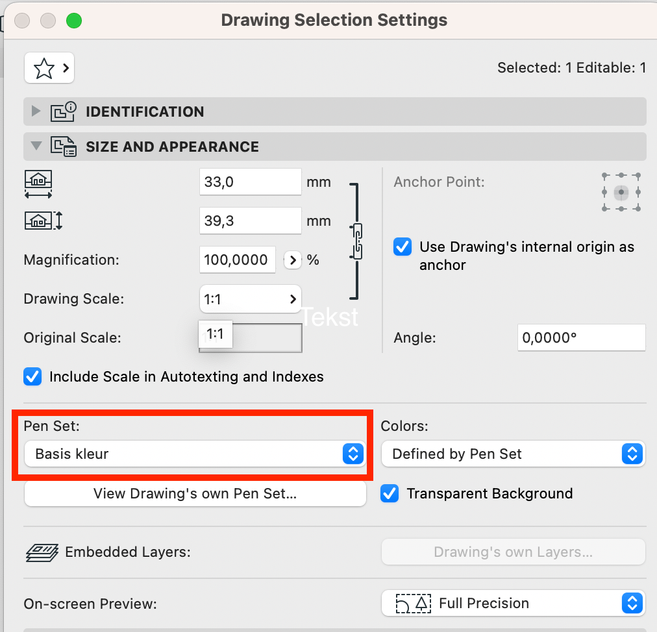Image resolution: width=657 pixels, height=632 pixels.
Task: Open the On-screen Preview dropdown
Action: pos(511,603)
